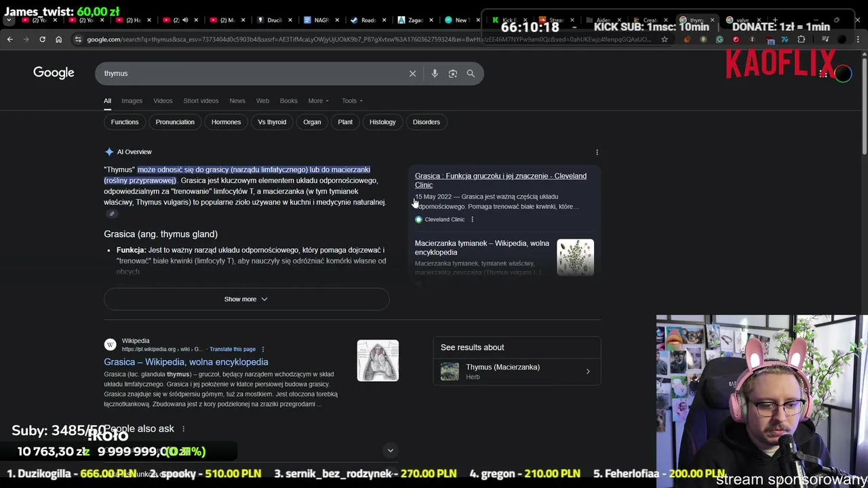Reload the page with the refresh icon
Viewport: 868px width, 488px height.
tap(42, 39)
